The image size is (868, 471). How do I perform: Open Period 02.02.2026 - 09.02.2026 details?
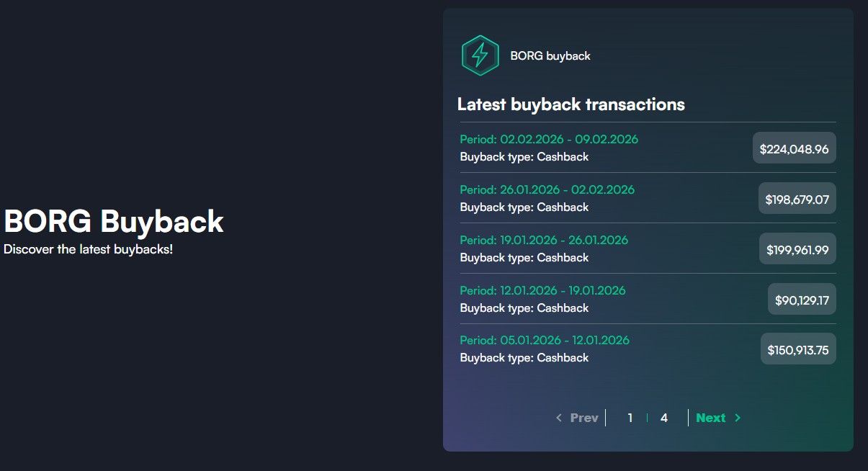549,139
